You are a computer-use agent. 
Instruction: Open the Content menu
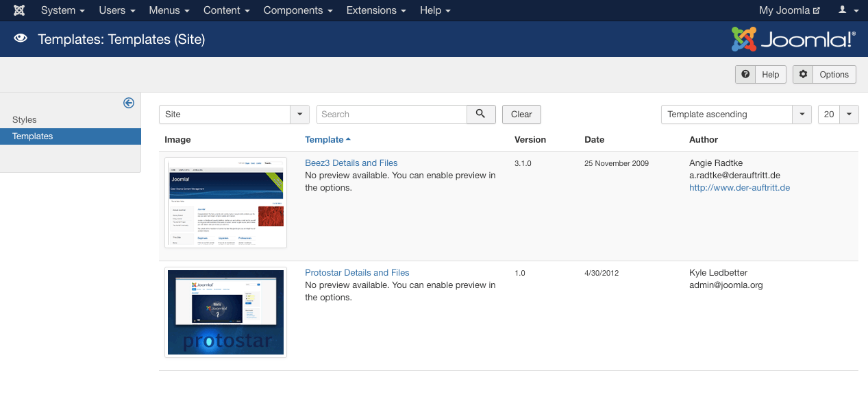[x=227, y=10]
